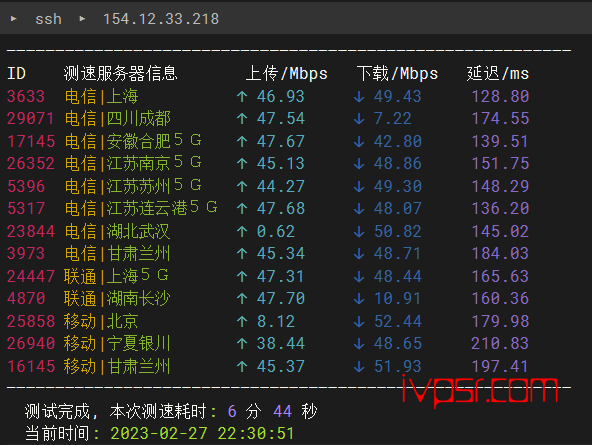Screen dimensions: 592x445
Task: Click the 联通|湖南长沙 server name
Action: tap(117, 298)
